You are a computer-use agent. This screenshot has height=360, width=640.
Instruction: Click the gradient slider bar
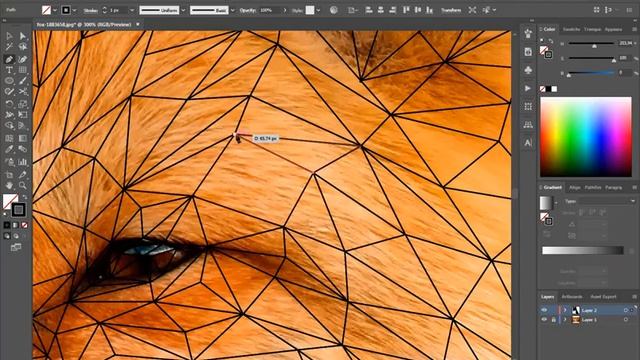tap(582, 250)
